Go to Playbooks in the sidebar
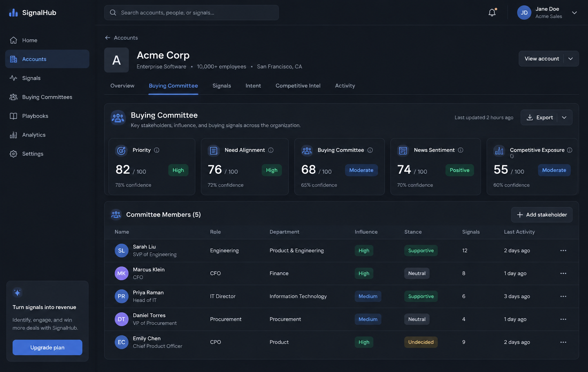This screenshot has height=372, width=588. tap(47, 116)
